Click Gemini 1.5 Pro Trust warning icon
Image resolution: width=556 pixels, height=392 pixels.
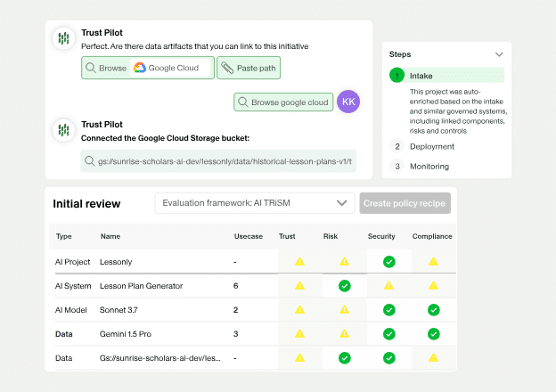(x=300, y=333)
